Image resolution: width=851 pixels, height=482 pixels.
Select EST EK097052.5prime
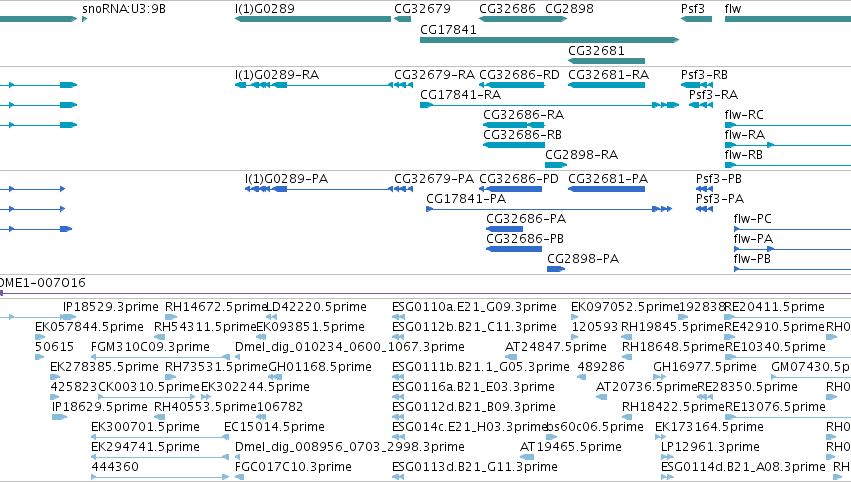(575, 317)
